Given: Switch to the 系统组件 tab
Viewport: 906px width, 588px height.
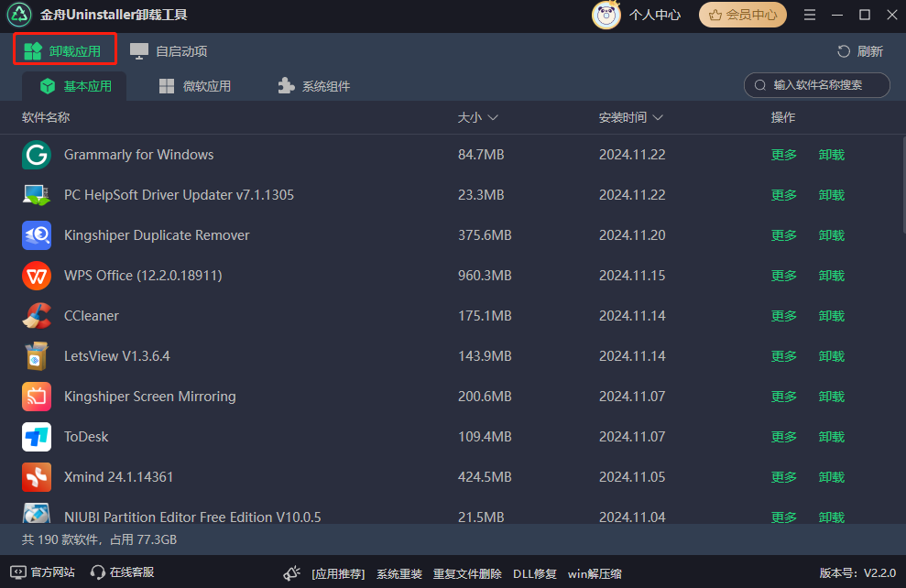Looking at the screenshot, I should pyautogui.click(x=313, y=87).
